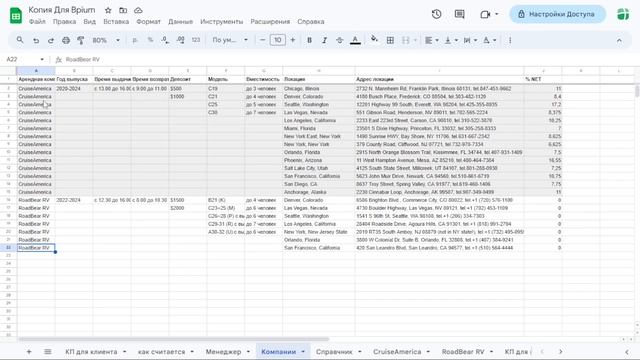
Task: Open the 123 number format menu
Action: pyautogui.click(x=196, y=40)
